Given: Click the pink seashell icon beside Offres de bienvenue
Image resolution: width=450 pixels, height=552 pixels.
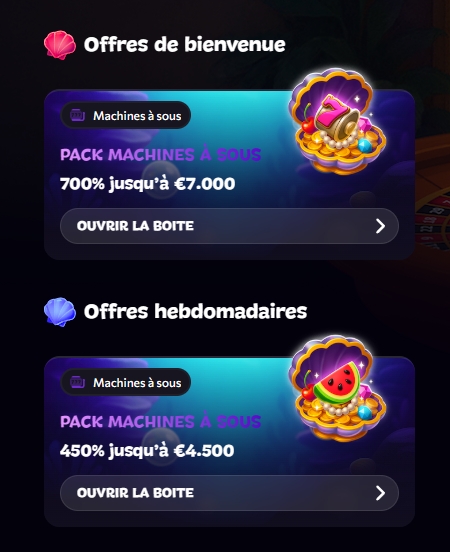Looking at the screenshot, I should coord(60,45).
